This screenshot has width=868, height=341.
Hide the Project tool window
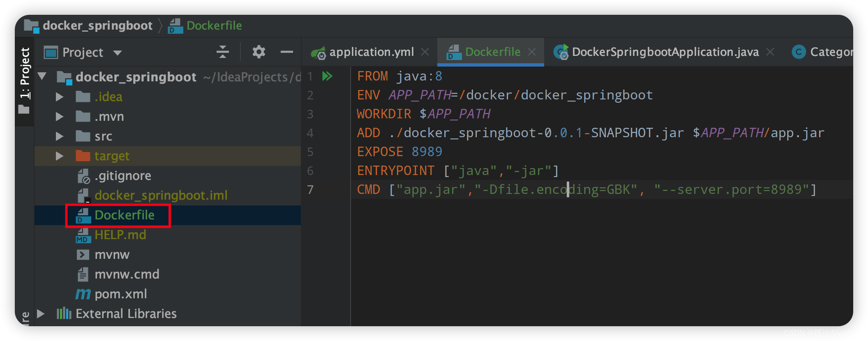286,52
